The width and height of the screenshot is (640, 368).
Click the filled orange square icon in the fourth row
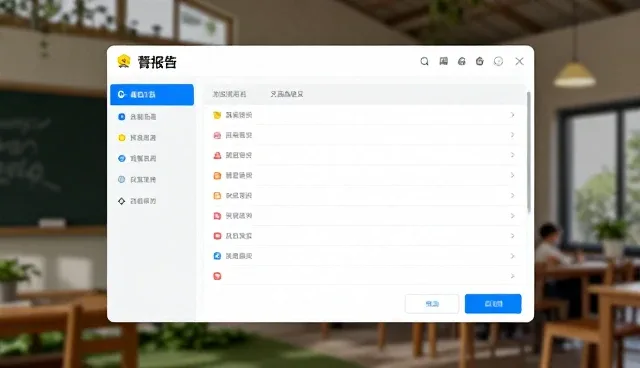click(x=217, y=175)
